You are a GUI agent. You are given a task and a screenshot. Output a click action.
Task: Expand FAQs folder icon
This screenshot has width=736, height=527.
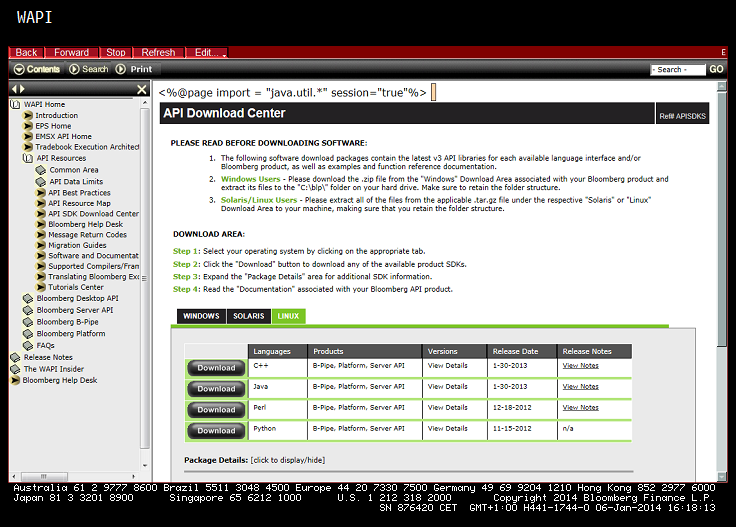pyautogui.click(x=28, y=345)
